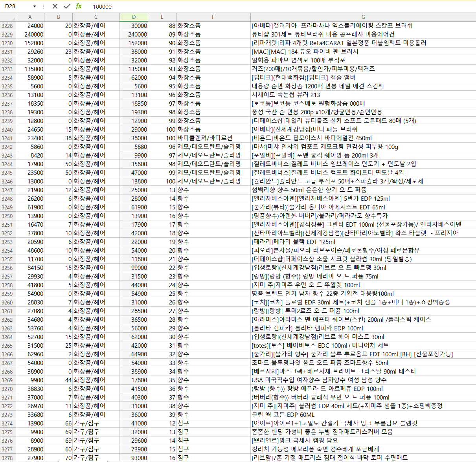Click product cell USA 미국직수입 여자향수 남자향수
The image size is (476, 462).
[x=363, y=380]
